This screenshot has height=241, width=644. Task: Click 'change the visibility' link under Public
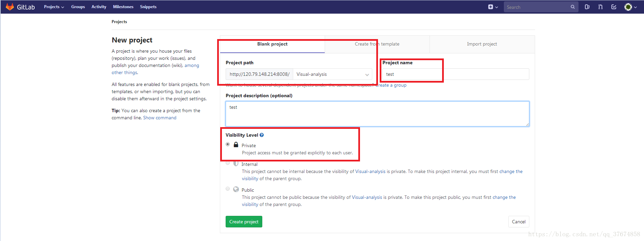[504, 197]
